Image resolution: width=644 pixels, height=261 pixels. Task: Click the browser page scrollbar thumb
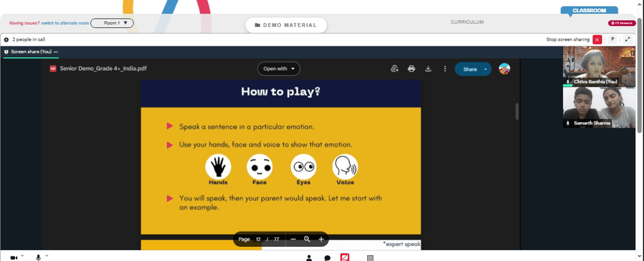640,76
